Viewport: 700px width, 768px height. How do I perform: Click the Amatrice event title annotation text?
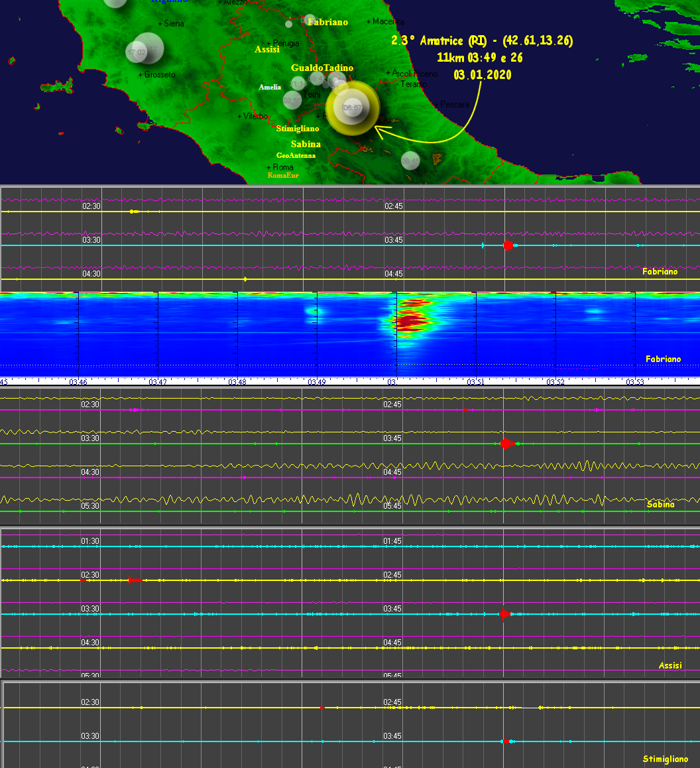point(482,41)
